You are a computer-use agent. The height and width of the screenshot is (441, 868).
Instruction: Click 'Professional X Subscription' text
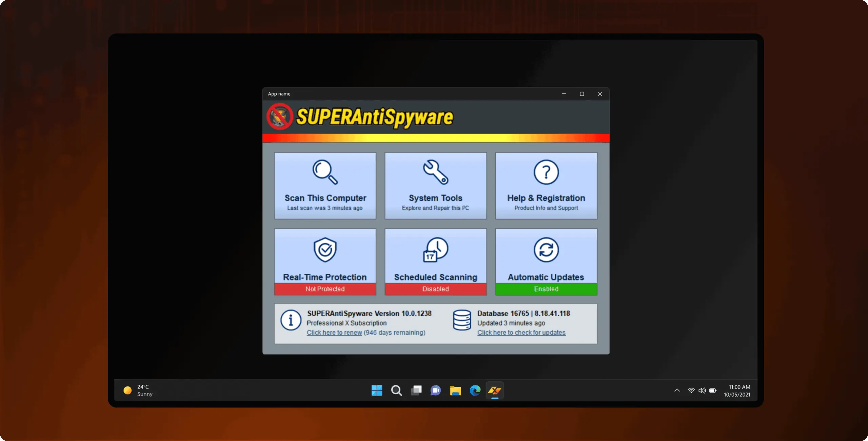pyautogui.click(x=347, y=323)
